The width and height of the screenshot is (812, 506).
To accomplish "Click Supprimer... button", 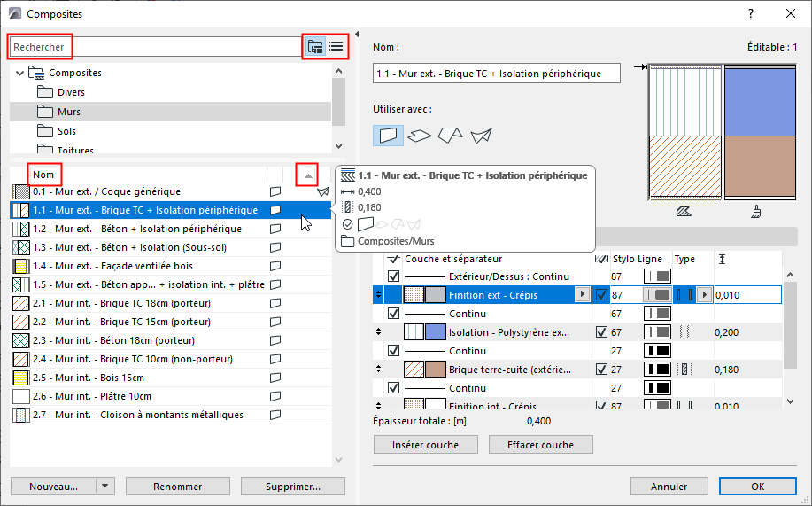I will pyautogui.click(x=292, y=487).
